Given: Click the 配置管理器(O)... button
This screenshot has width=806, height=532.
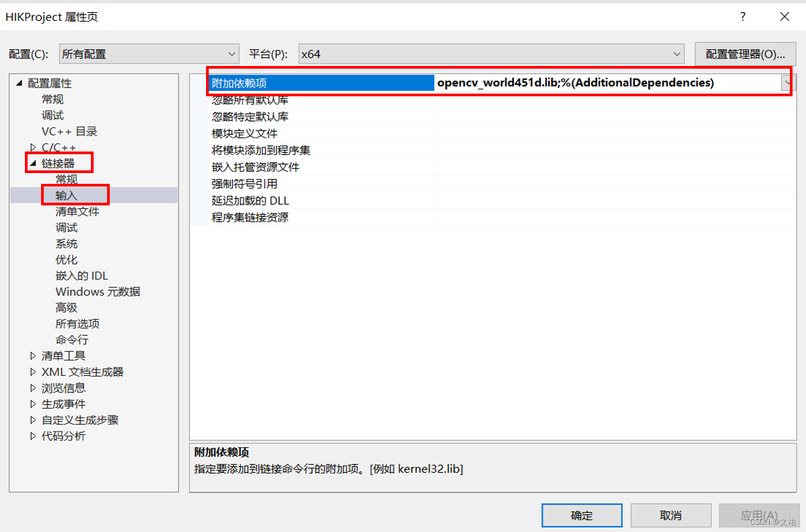Looking at the screenshot, I should pos(745,54).
